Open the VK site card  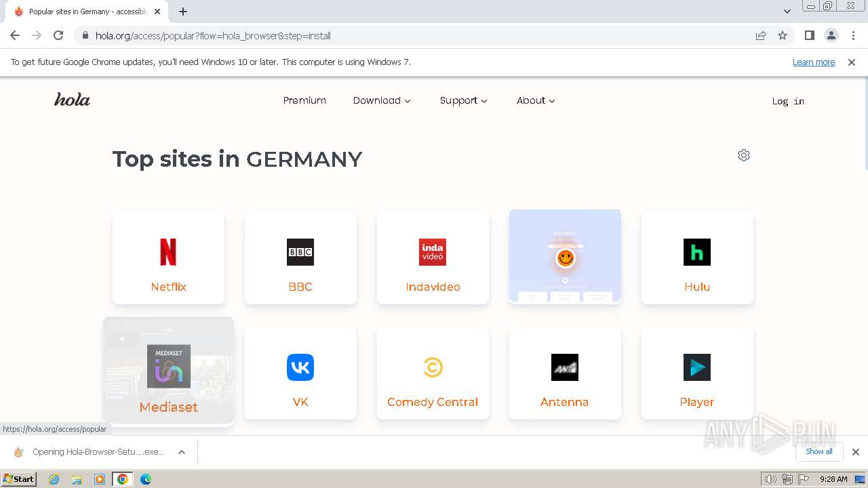pyautogui.click(x=300, y=373)
